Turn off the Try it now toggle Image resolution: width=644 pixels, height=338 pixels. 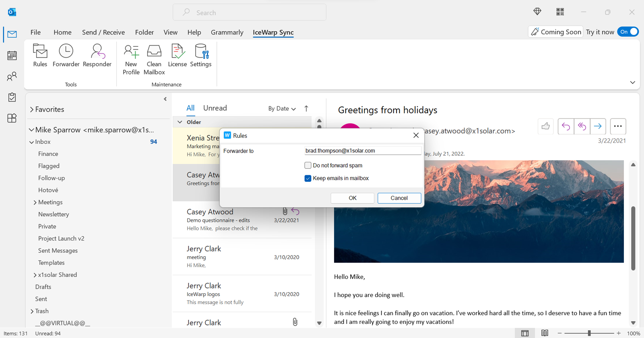[628, 32]
